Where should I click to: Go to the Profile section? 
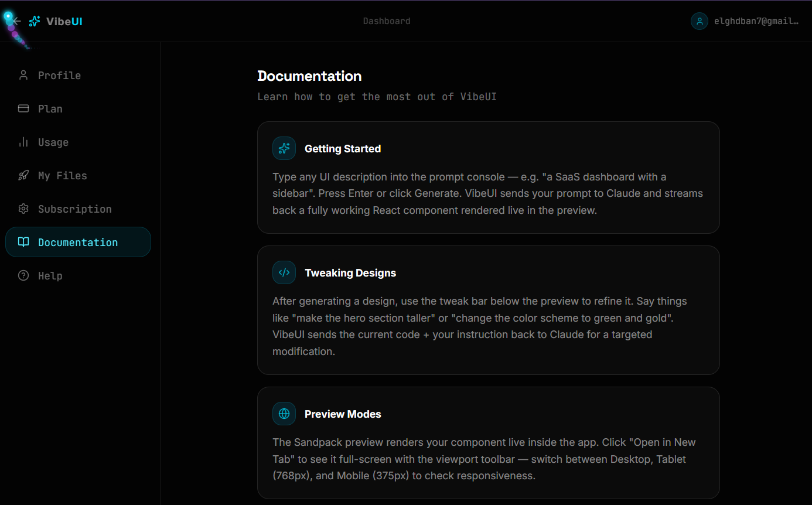tap(78, 75)
